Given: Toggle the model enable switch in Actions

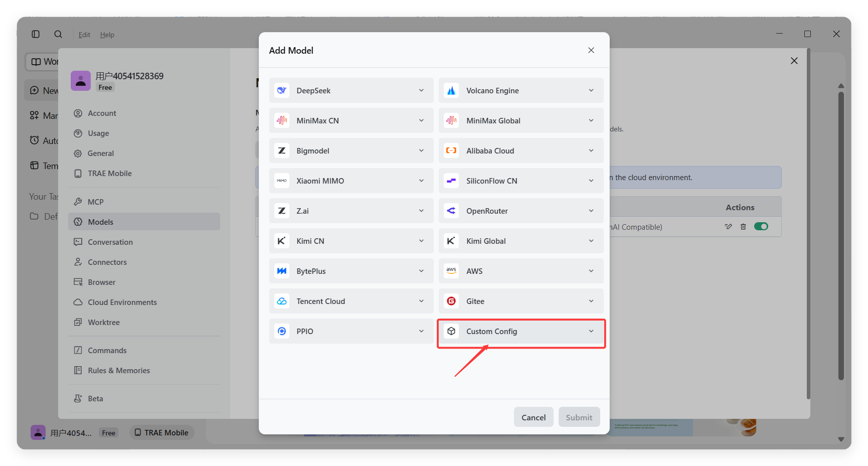Looking at the screenshot, I should pyautogui.click(x=761, y=227).
